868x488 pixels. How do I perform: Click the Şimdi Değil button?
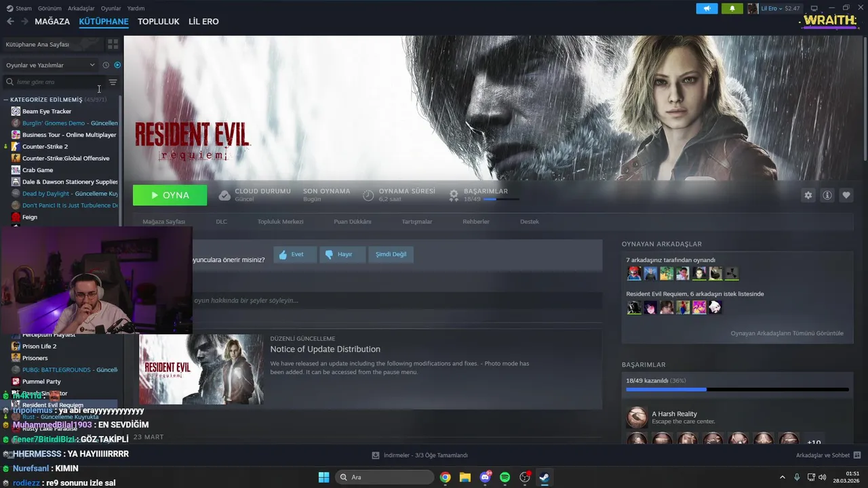[x=391, y=255]
